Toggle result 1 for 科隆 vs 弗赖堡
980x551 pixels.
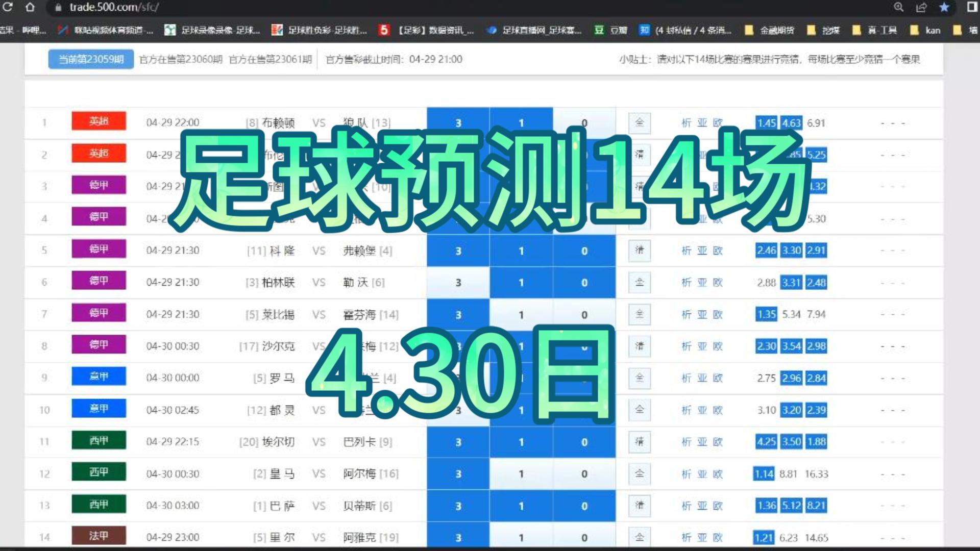[521, 251]
